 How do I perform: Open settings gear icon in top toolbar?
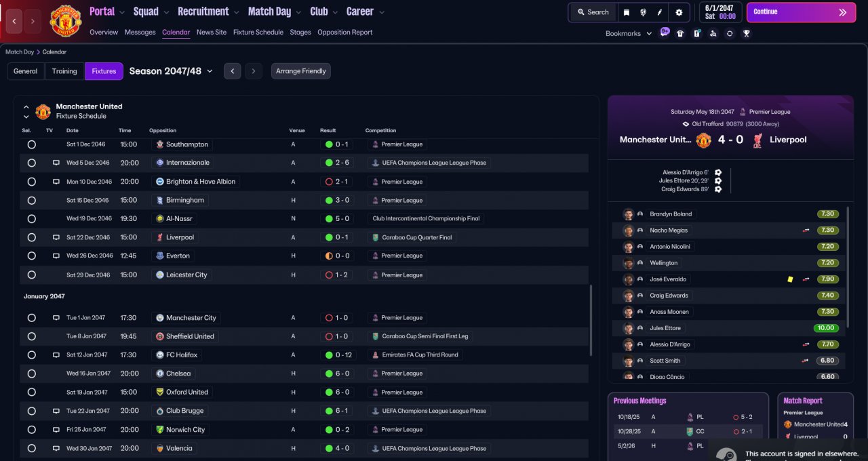(x=679, y=12)
